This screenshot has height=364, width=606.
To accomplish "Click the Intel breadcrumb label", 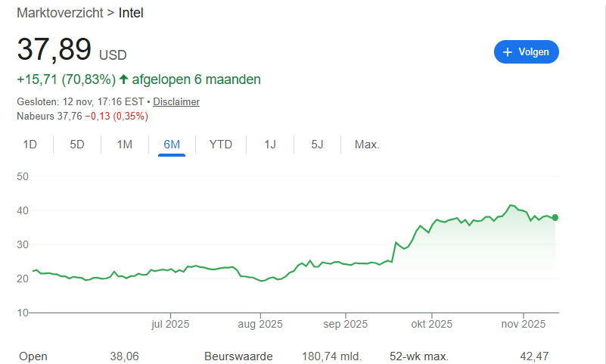I will click(131, 13).
